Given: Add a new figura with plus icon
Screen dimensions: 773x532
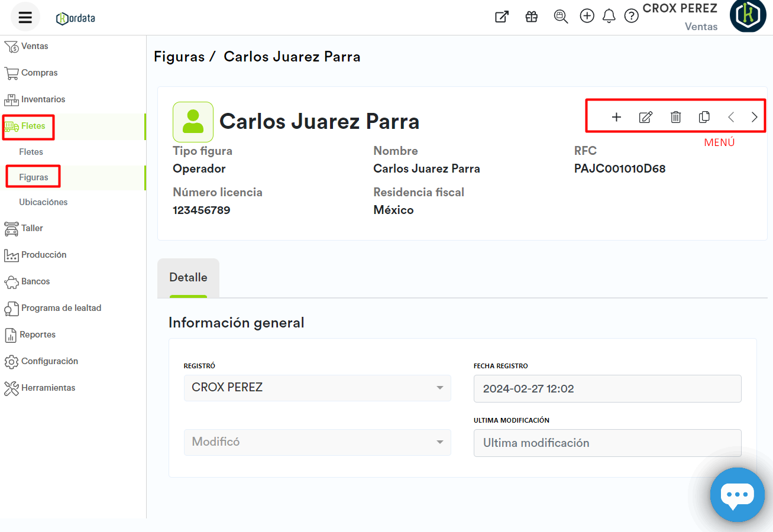Looking at the screenshot, I should click(616, 117).
